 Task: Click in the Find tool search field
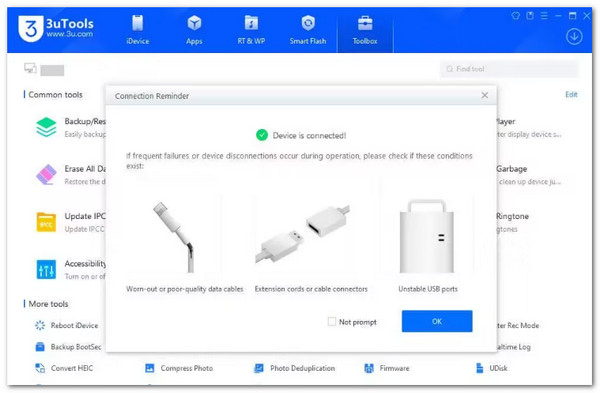[x=509, y=69]
